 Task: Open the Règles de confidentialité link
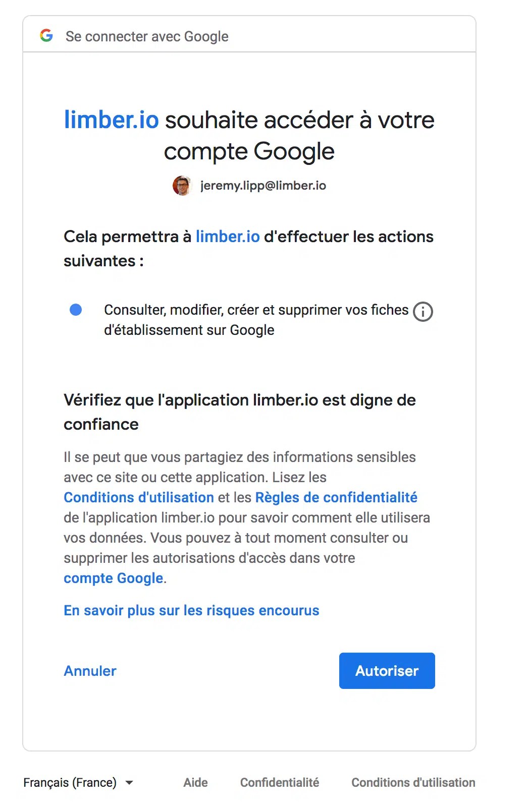coord(336,497)
